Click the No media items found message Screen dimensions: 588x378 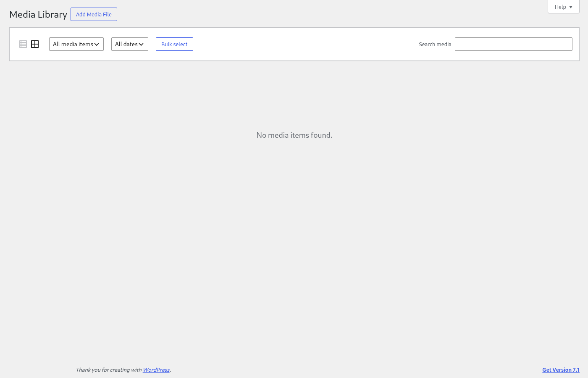pyautogui.click(x=294, y=135)
